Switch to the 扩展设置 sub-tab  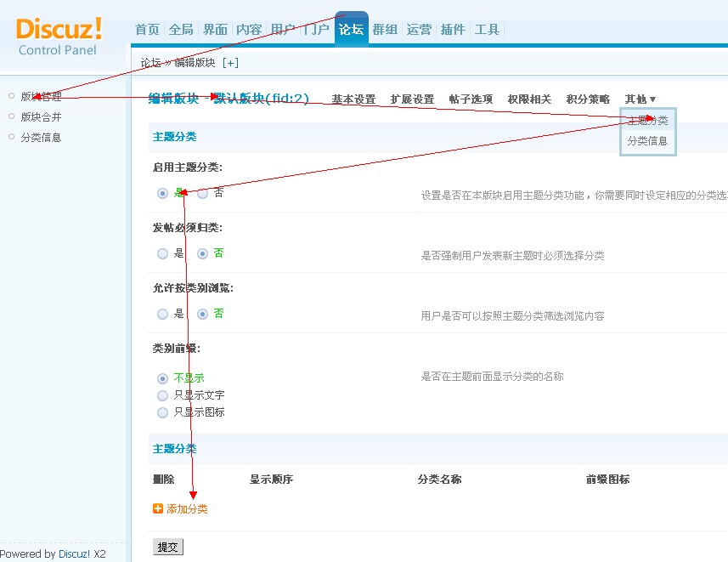tap(412, 99)
